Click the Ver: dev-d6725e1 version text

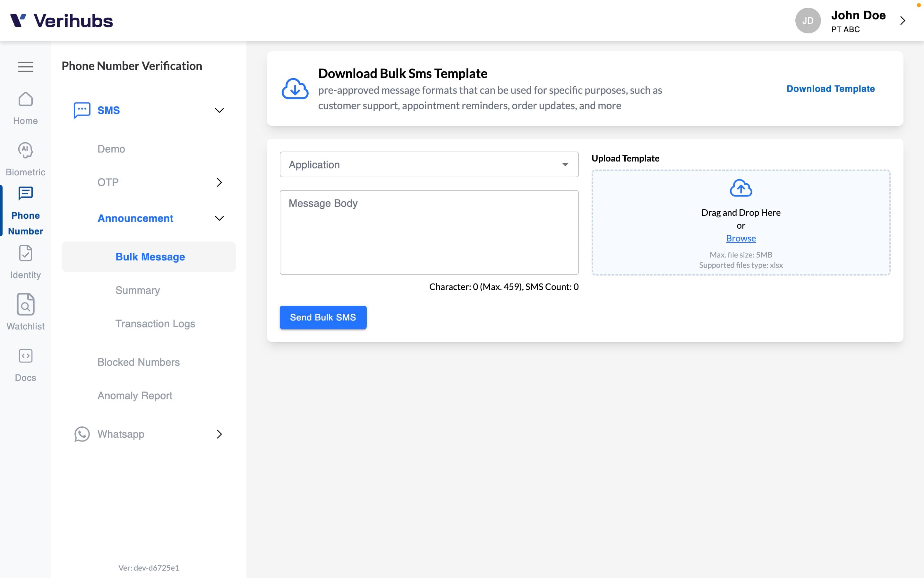point(149,568)
